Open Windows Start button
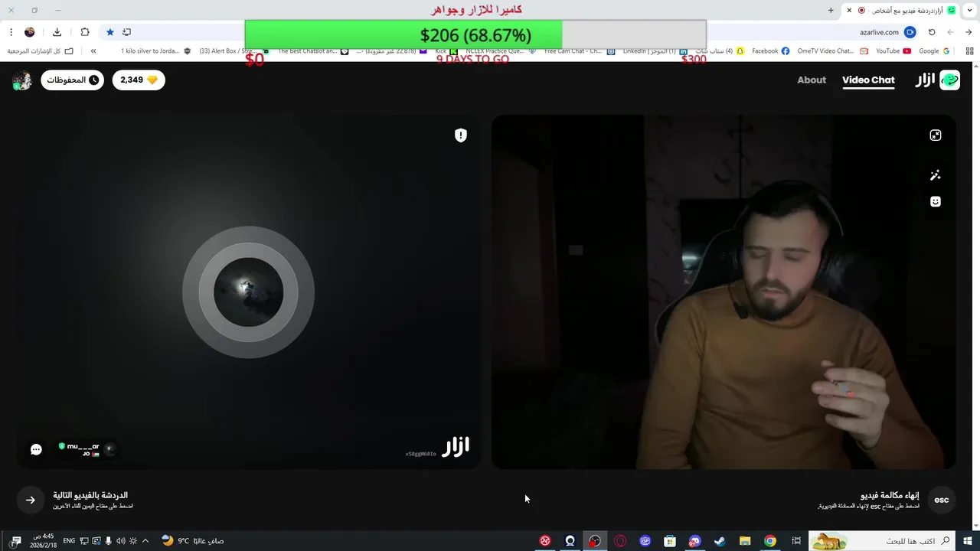 click(x=968, y=541)
